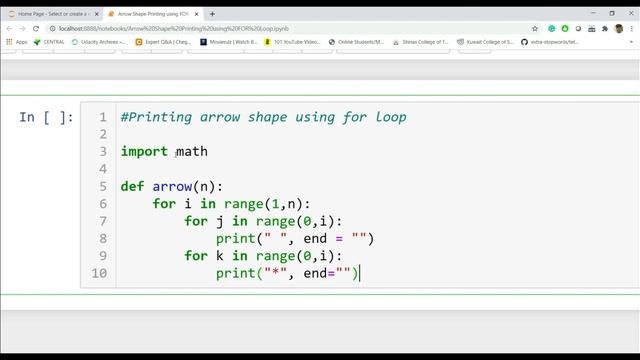The width and height of the screenshot is (640, 360).
Task: Bookmark this page with the star
Action: point(535,29)
